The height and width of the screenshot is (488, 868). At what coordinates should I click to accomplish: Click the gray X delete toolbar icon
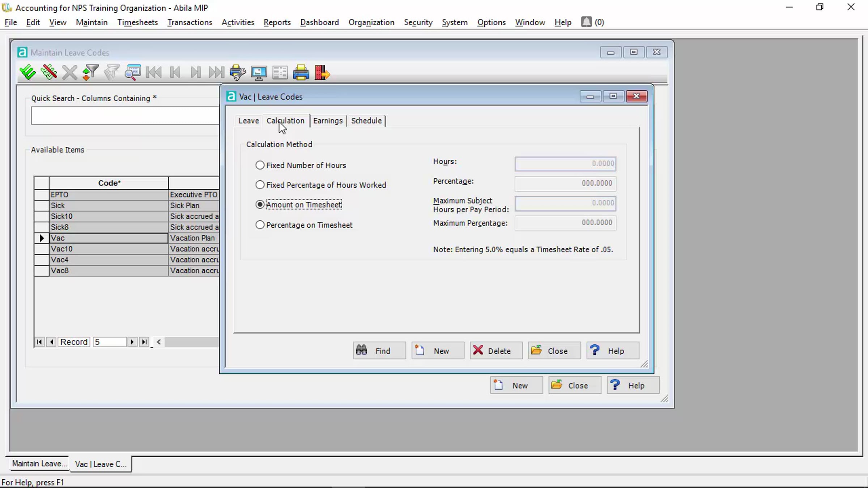coord(69,73)
